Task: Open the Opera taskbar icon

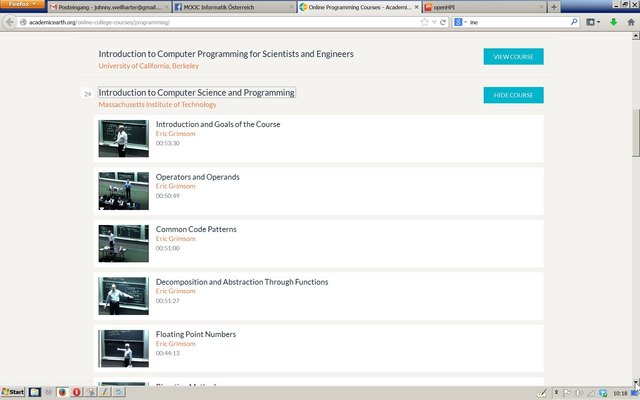Action: 76,392
